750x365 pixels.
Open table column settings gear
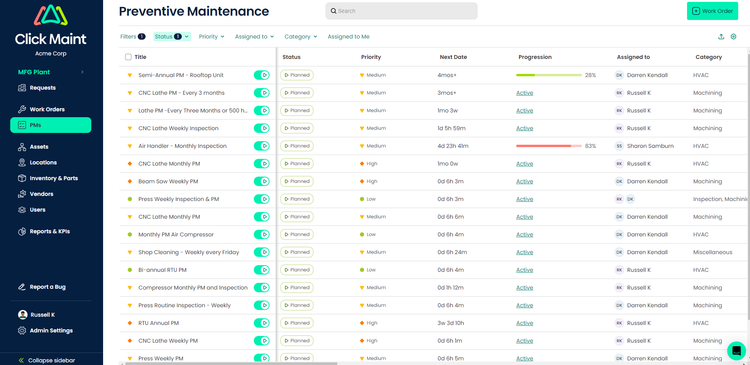pyautogui.click(x=733, y=37)
